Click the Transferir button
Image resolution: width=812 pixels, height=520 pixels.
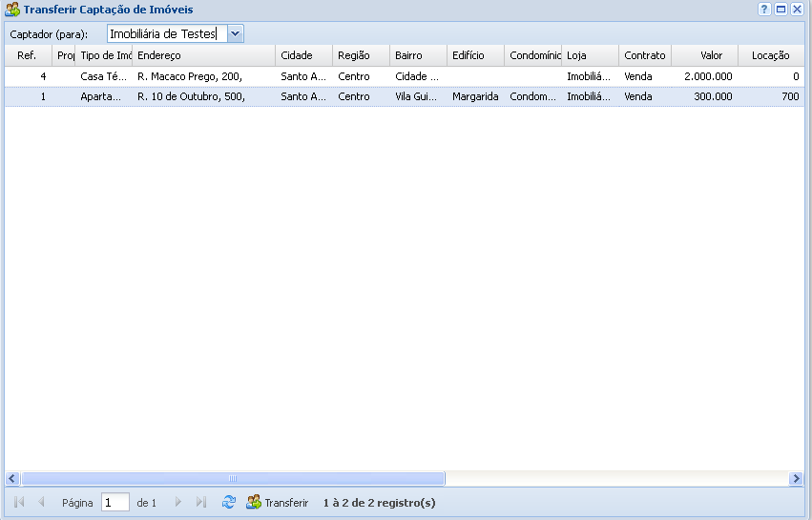pyautogui.click(x=278, y=502)
